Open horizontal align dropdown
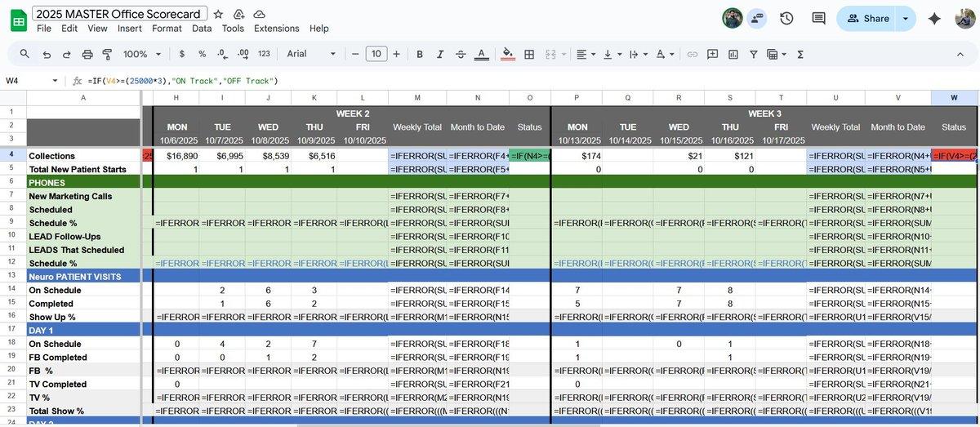Screen dimensions: 980x427 (585, 54)
